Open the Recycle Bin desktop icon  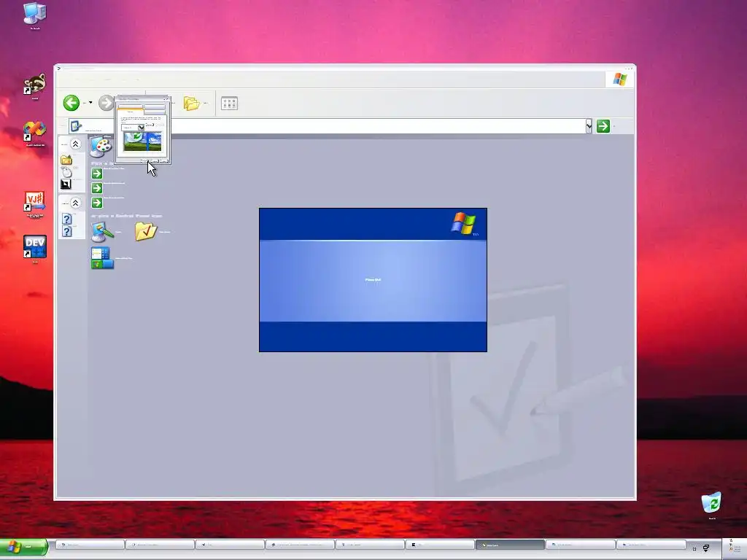click(711, 503)
